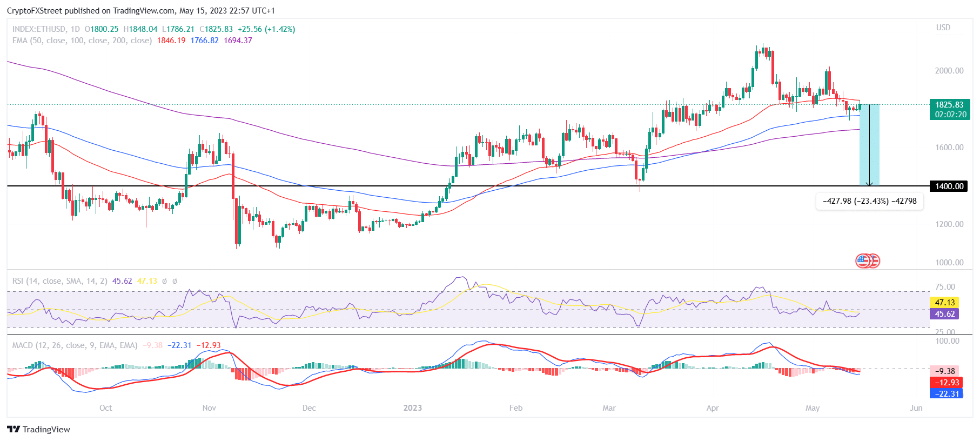980x441 pixels.
Task: Click the 1400.00 horizontal line price label
Action: (x=949, y=186)
